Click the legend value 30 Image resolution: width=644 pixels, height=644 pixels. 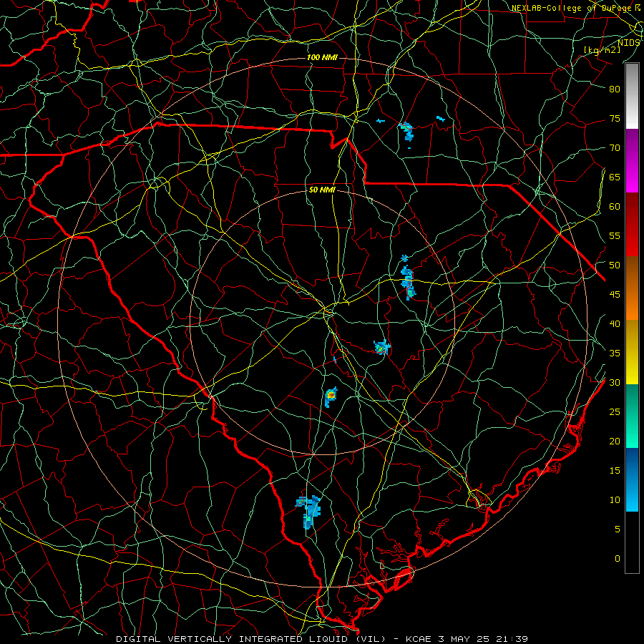(x=615, y=382)
